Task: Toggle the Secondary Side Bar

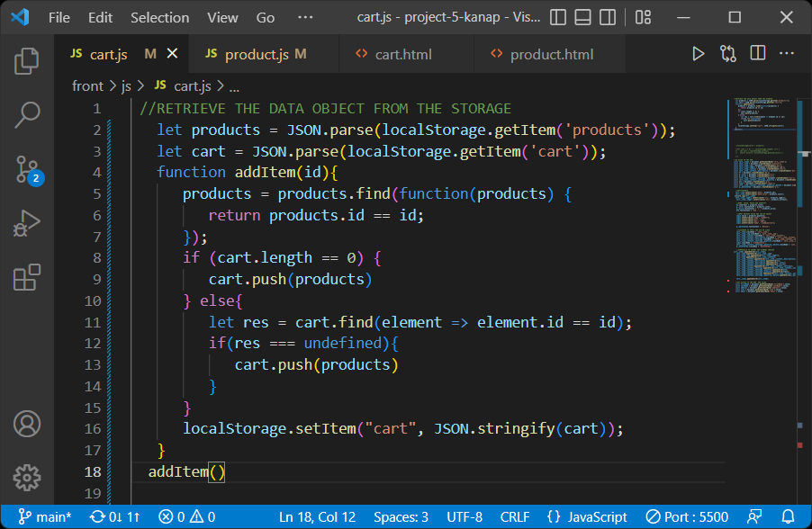Action: pos(606,16)
